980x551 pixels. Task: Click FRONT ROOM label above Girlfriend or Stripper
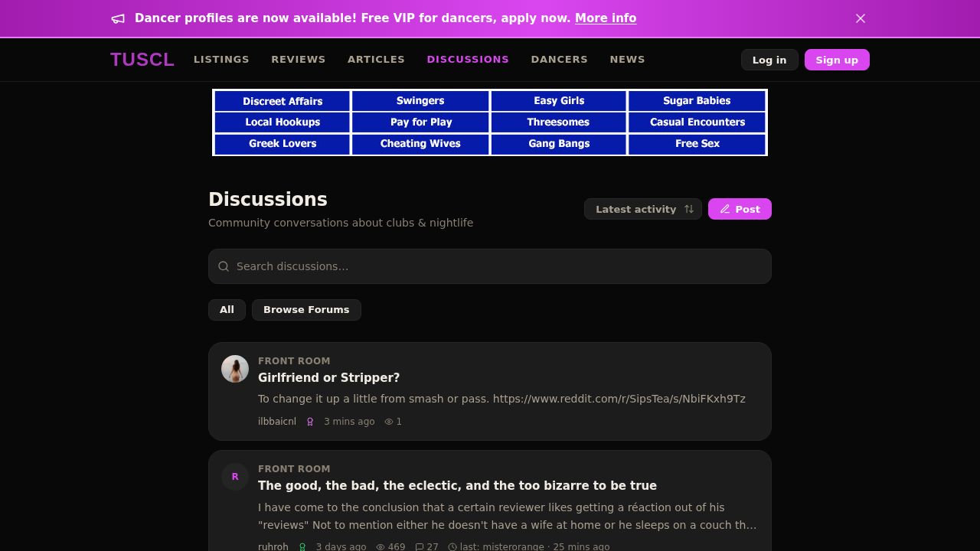click(294, 361)
